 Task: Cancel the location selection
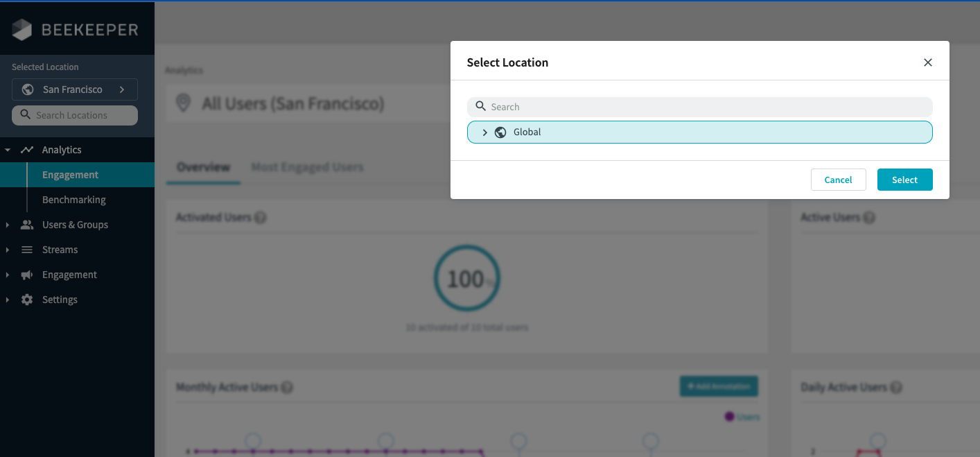tap(838, 180)
